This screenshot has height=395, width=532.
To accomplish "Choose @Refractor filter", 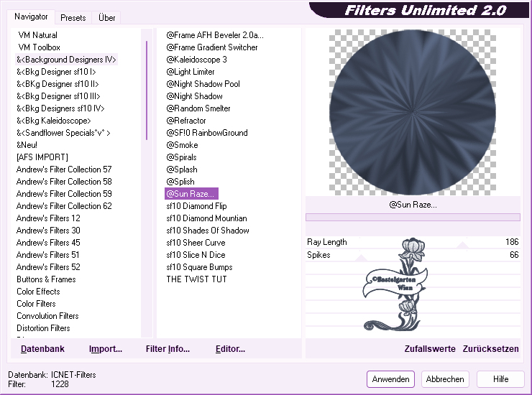I will 186,121.
